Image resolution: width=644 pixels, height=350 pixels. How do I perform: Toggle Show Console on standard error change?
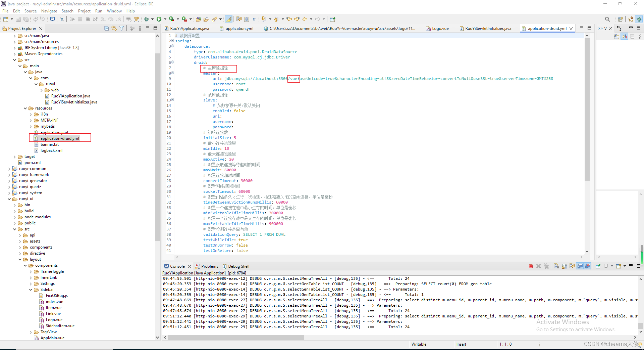(x=588, y=266)
